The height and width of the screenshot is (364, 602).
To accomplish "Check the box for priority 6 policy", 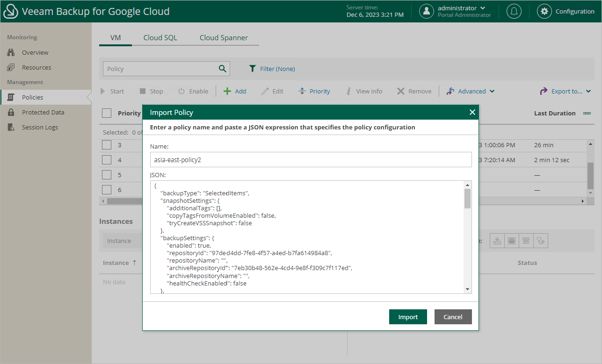I will [107, 190].
